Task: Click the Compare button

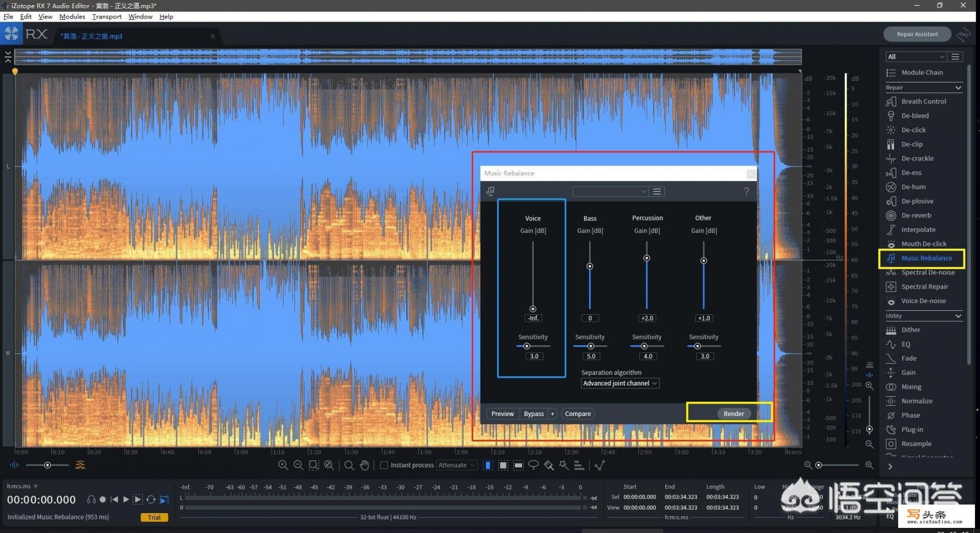Action: point(578,414)
